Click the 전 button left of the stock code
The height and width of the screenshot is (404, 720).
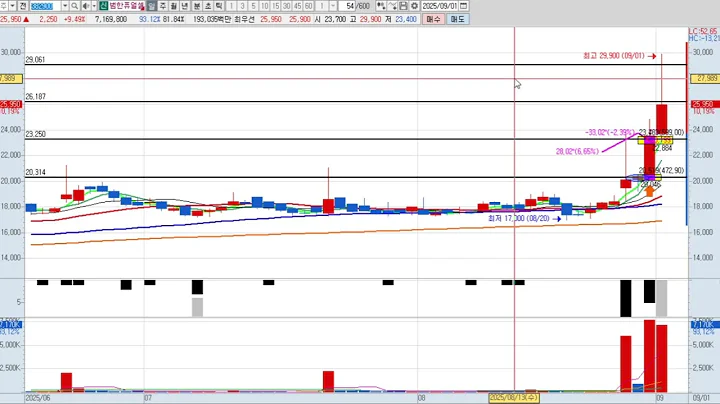click(x=23, y=6)
